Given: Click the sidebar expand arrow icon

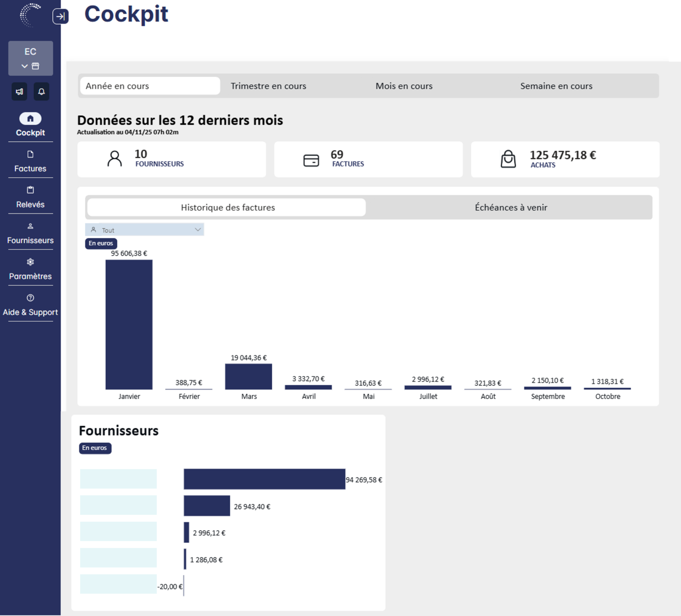Looking at the screenshot, I should click(x=60, y=16).
